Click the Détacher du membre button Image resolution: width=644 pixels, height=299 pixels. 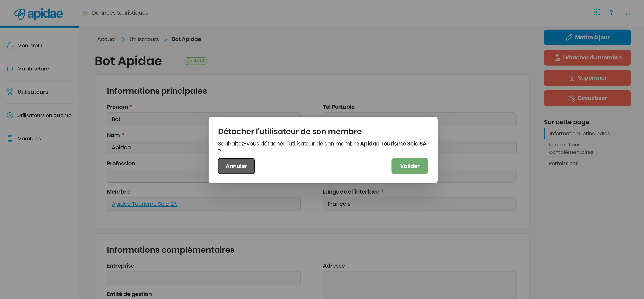coord(587,58)
